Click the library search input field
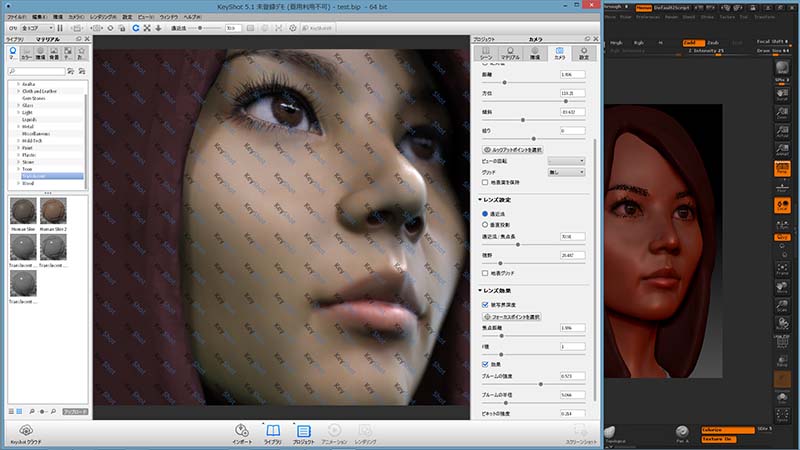Viewport: 800px width, 450px height. point(37,71)
